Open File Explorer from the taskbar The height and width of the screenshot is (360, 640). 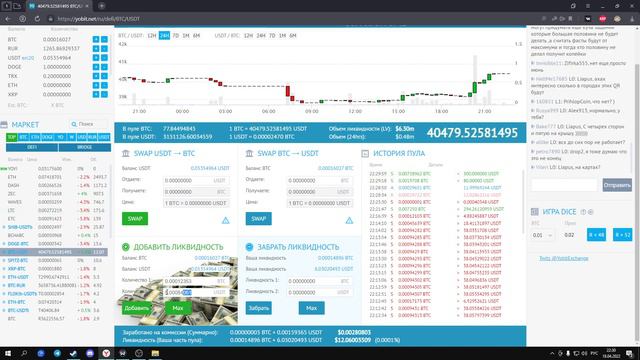tap(155, 353)
